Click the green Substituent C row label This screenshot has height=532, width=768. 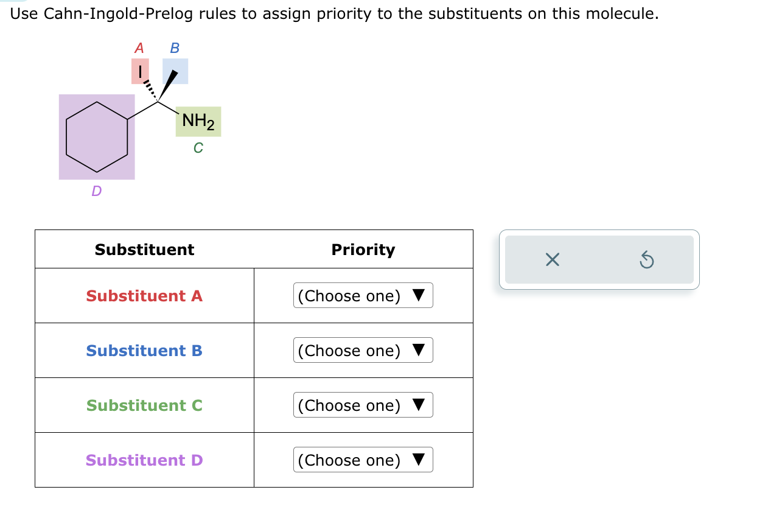pos(144,405)
